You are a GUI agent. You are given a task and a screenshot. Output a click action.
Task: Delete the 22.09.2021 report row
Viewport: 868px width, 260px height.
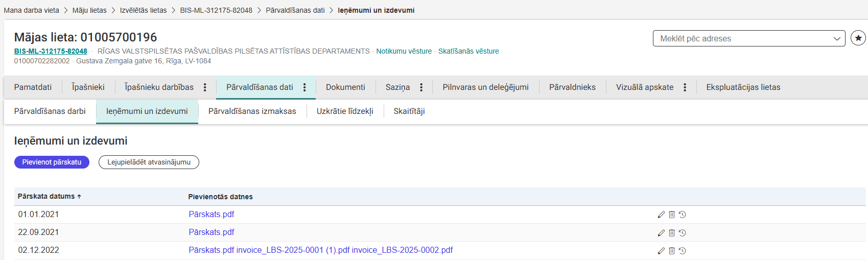pos(672,233)
